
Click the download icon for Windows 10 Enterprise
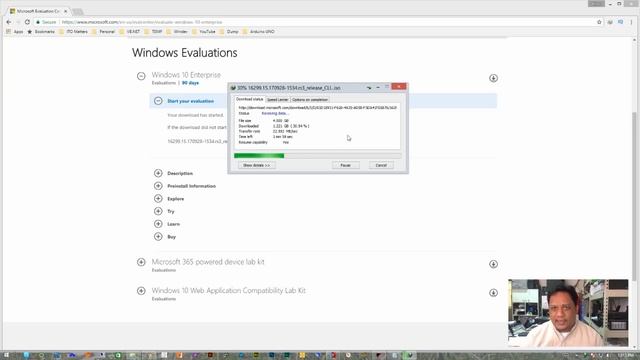pos(493,78)
